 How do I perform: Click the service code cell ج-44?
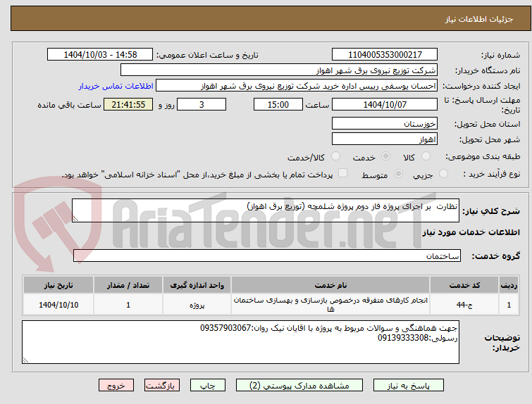[x=464, y=305]
